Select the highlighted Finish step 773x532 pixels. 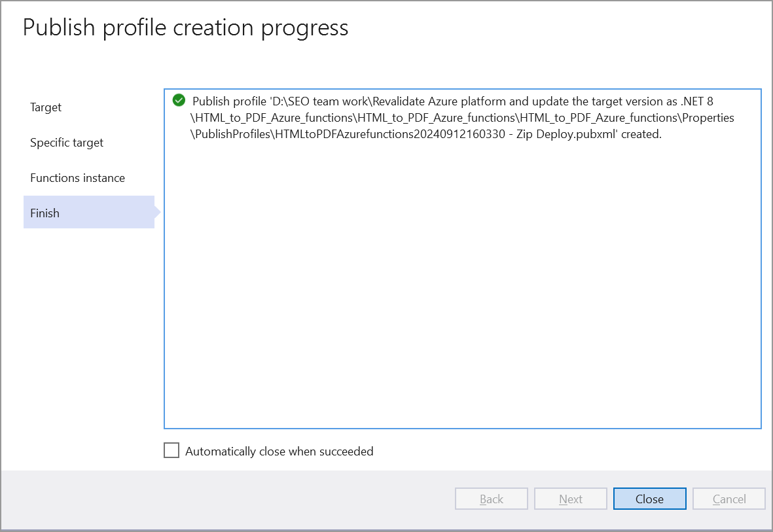pos(45,213)
